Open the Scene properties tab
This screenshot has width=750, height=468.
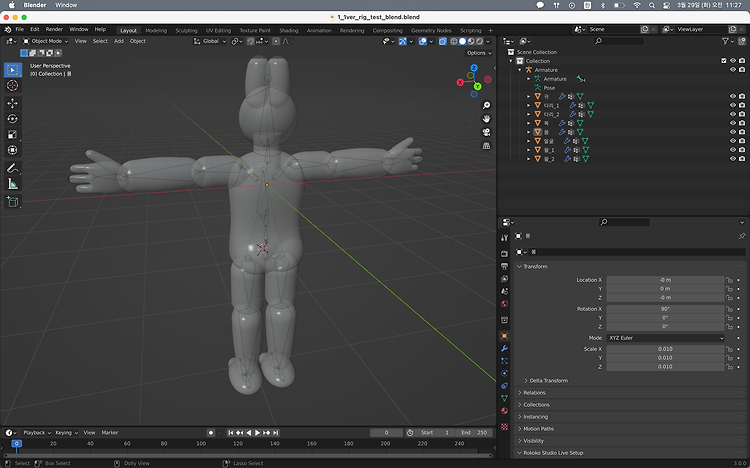[504, 291]
